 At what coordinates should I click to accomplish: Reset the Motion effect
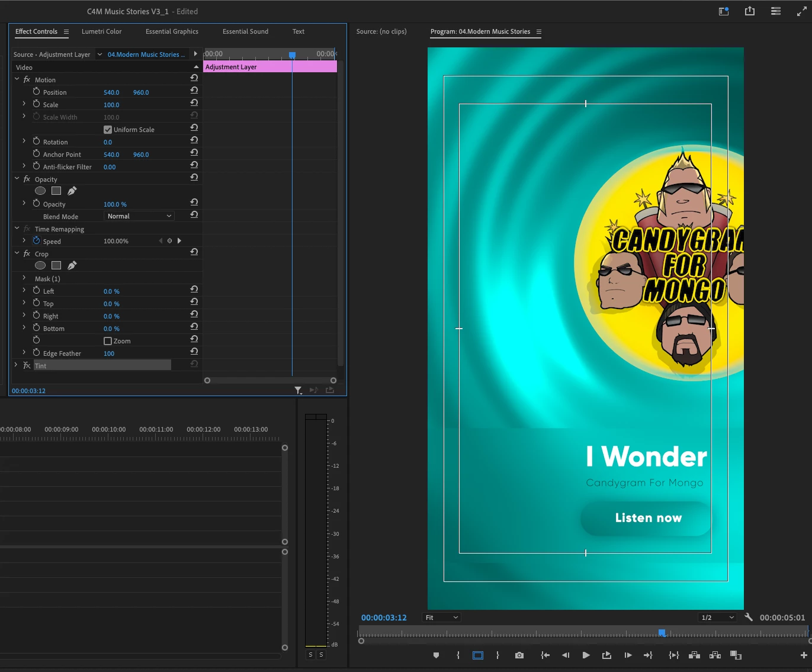click(x=194, y=78)
